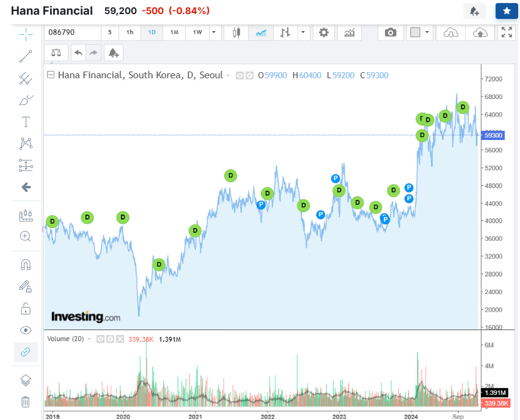Remove drawings with the trash icon

pos(26,402)
